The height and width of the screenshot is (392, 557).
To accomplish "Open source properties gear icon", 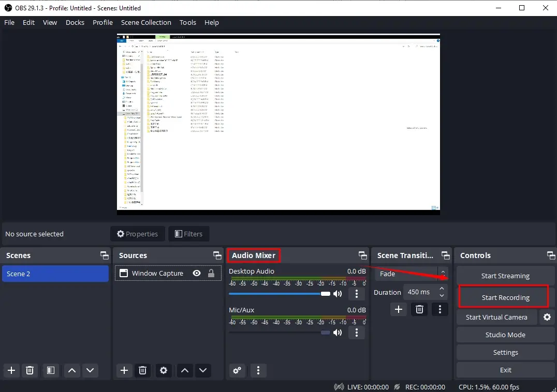I will point(164,370).
